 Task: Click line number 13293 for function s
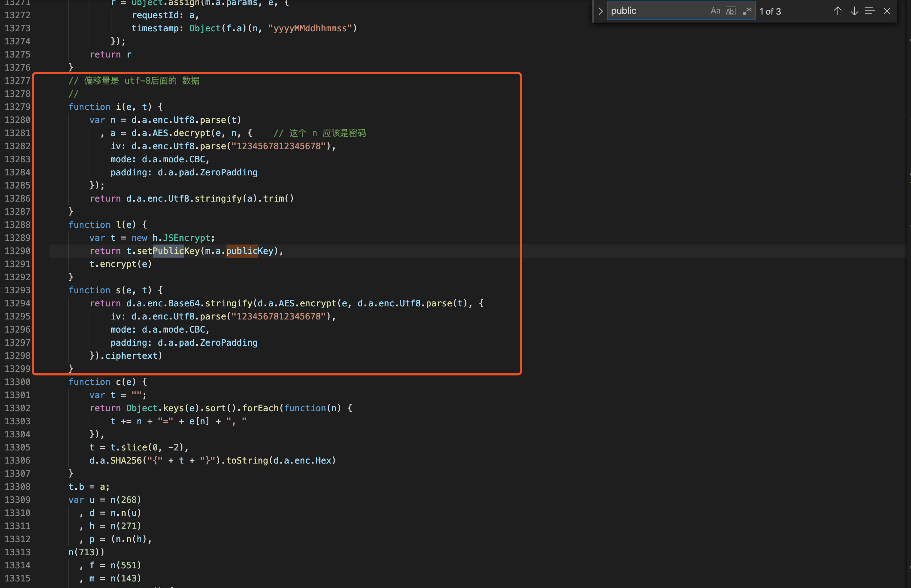(17, 290)
